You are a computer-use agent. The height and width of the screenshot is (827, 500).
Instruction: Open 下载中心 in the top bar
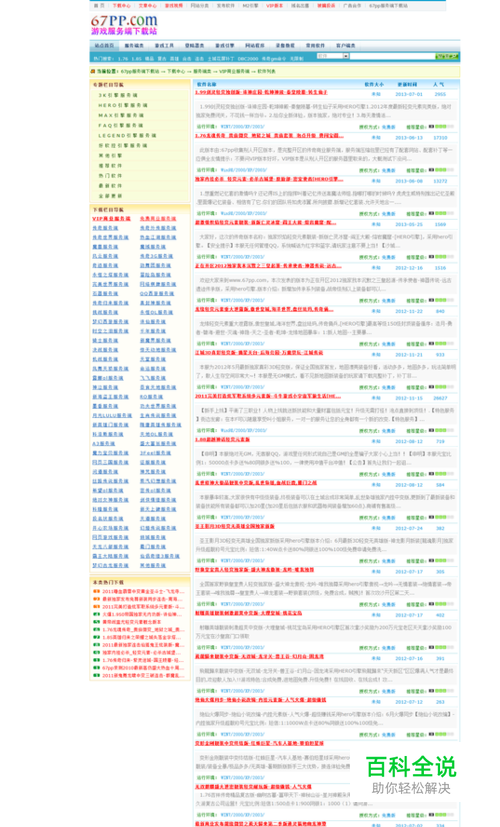pos(121,5)
